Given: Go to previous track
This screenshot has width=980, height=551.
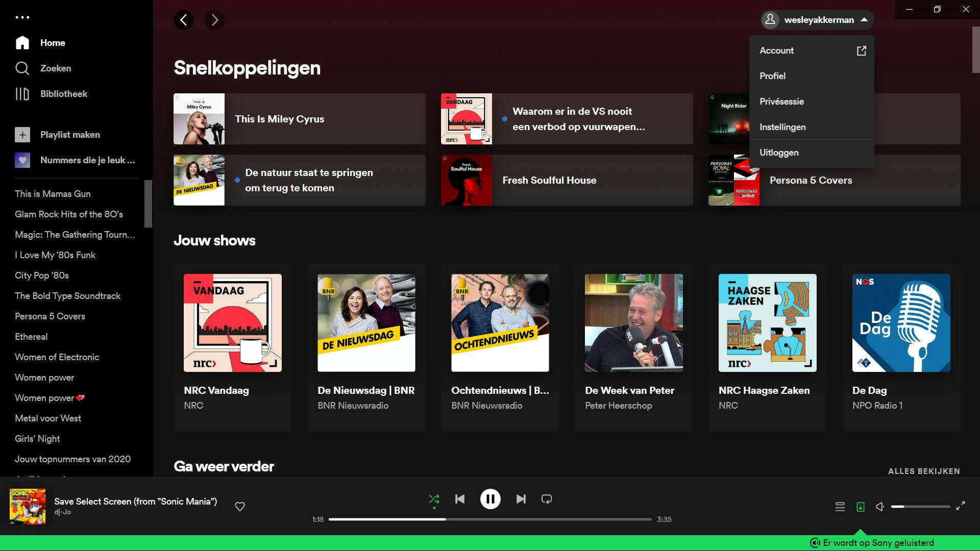Looking at the screenshot, I should [x=459, y=499].
